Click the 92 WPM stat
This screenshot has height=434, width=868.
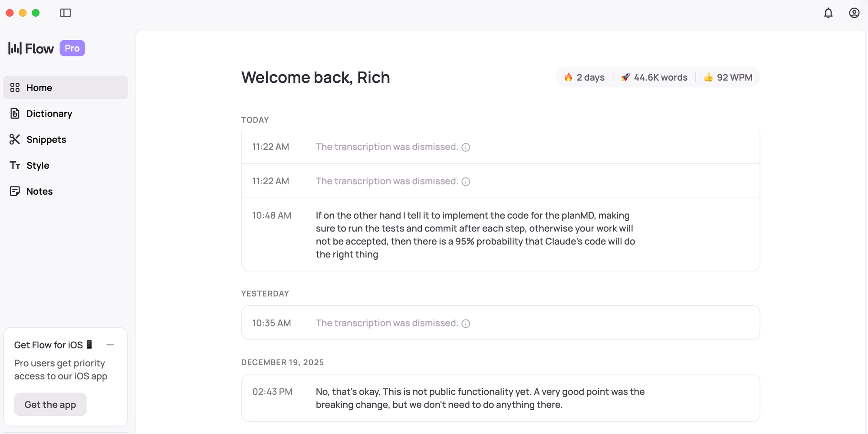[728, 77]
